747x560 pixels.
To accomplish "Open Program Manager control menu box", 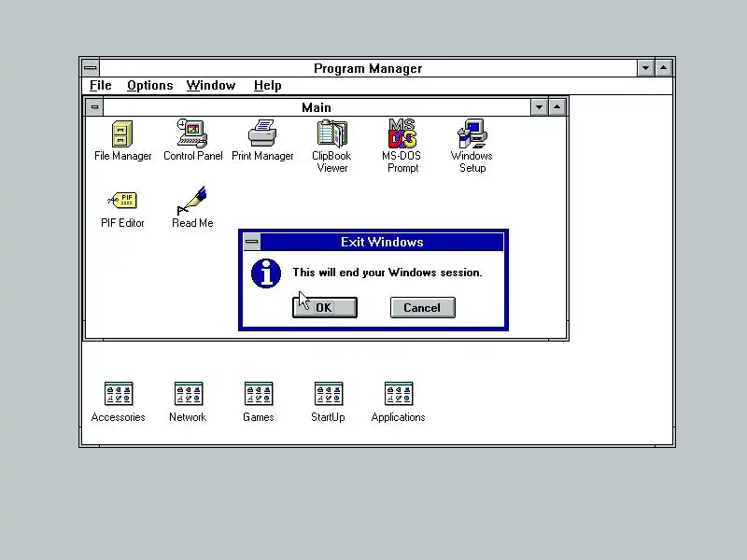I will 91,68.
